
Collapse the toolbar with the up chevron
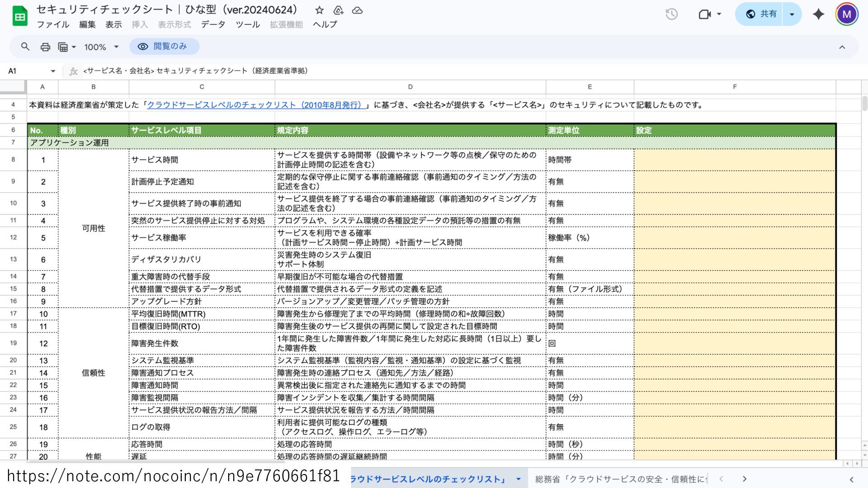point(842,47)
